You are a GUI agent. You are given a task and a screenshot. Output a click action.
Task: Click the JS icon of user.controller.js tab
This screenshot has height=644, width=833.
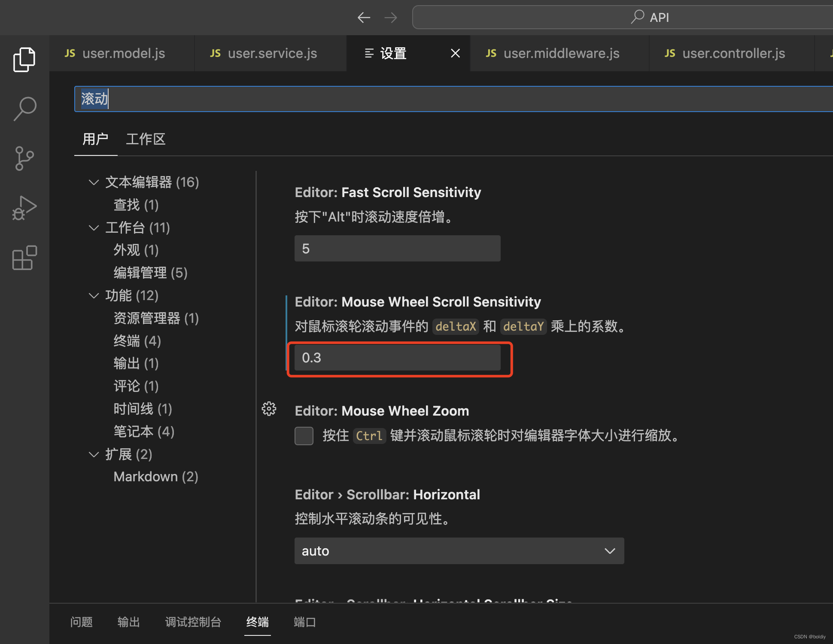670,53
